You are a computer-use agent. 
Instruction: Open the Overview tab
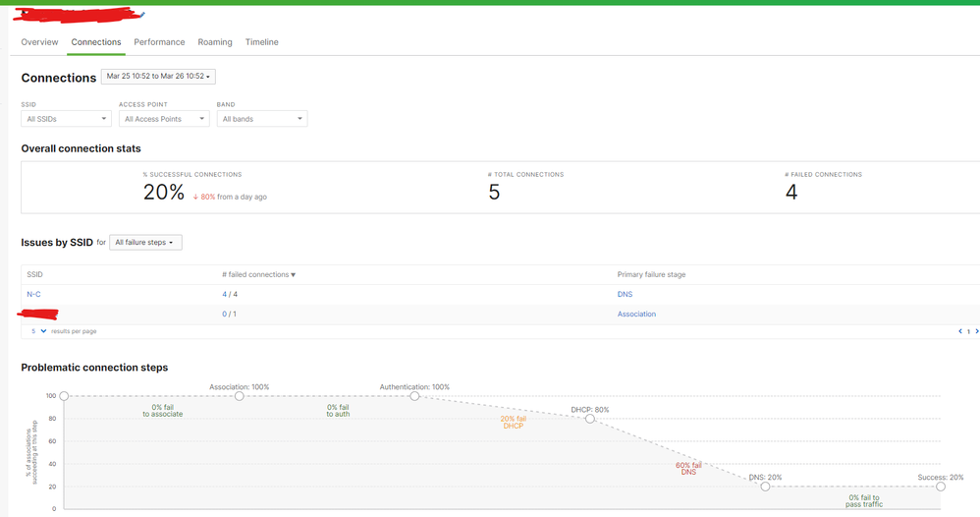tap(39, 42)
